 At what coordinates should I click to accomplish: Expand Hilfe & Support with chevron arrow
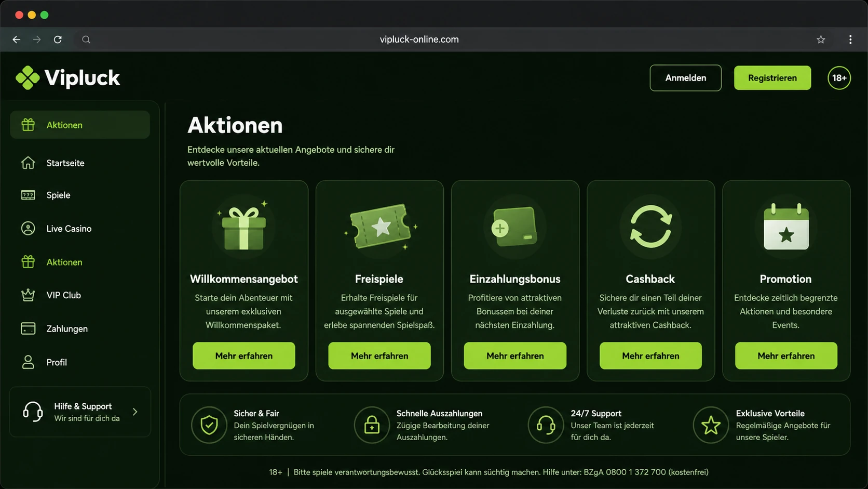tap(135, 412)
